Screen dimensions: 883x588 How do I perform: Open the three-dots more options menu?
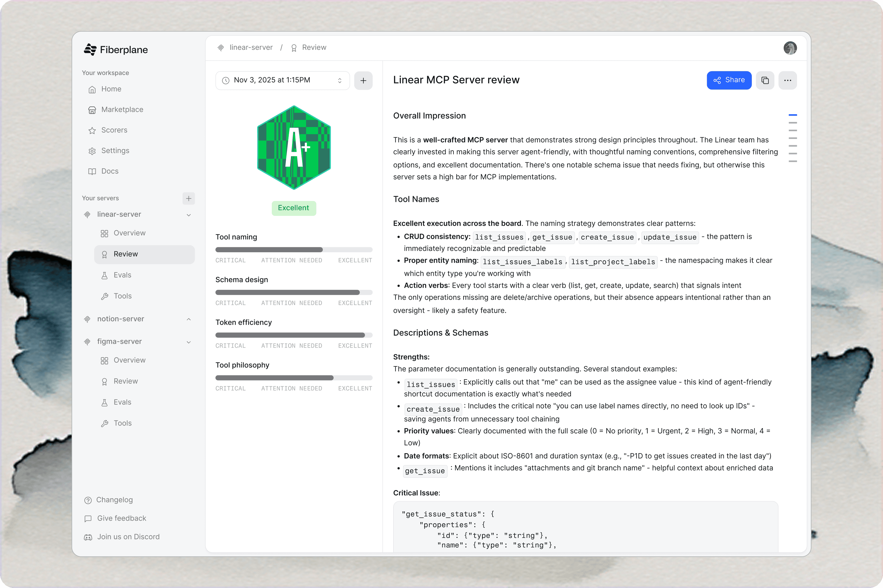coord(787,80)
